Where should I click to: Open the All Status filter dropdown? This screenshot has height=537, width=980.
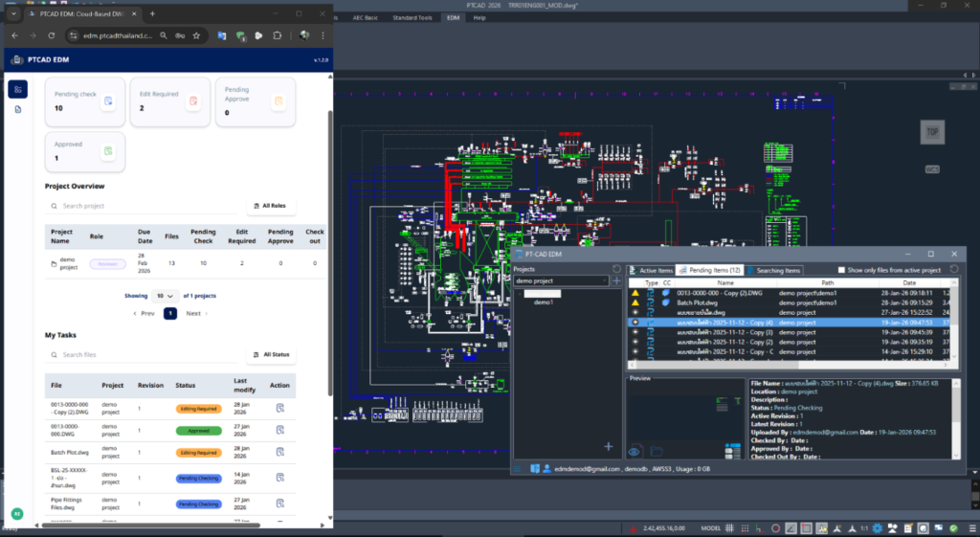(271, 355)
